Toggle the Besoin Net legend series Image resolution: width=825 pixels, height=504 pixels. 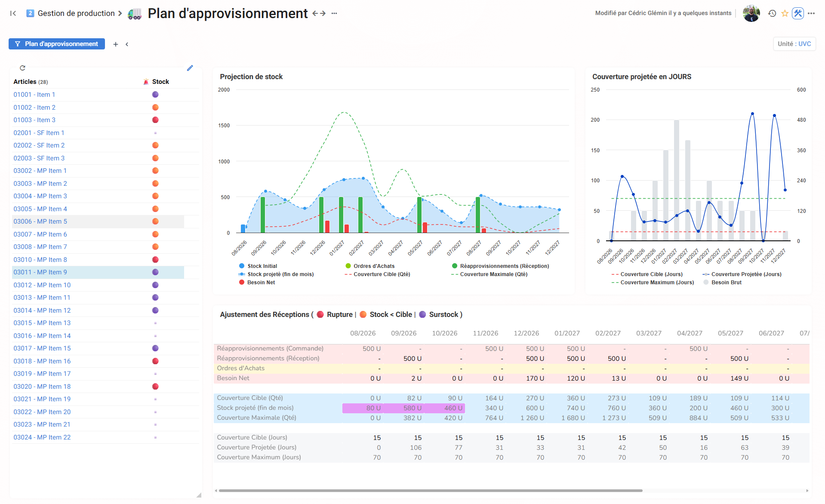[257, 283]
